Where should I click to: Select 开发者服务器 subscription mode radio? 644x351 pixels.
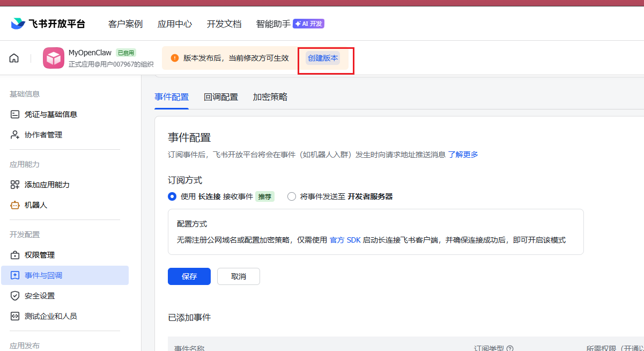coord(291,196)
